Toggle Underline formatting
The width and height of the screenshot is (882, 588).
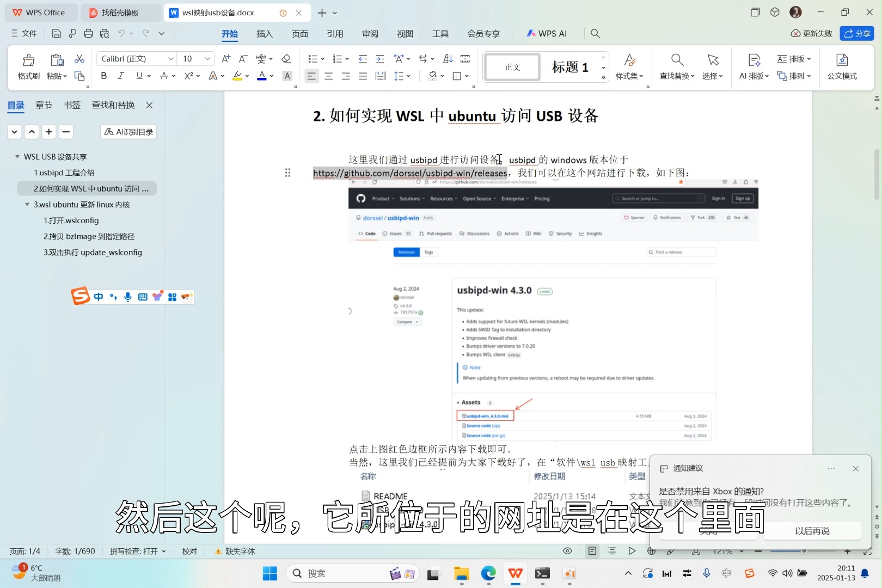(x=139, y=76)
